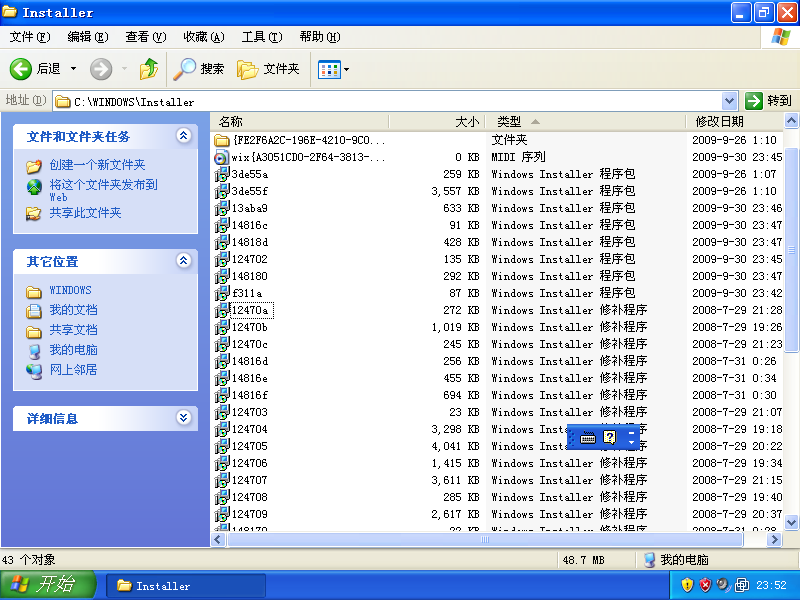This screenshot has height=600, width=800.
Task: Sort by the 类型 column header
Action: tap(586, 121)
